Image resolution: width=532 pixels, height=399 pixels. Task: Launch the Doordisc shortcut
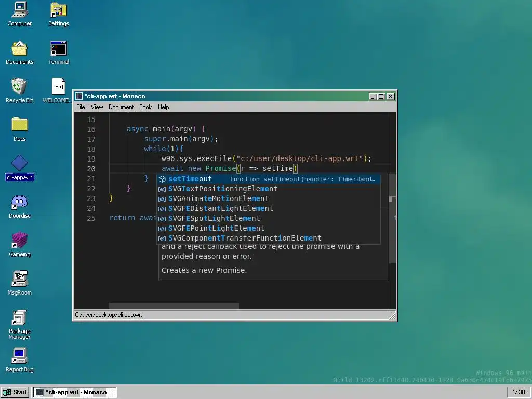[19, 206]
